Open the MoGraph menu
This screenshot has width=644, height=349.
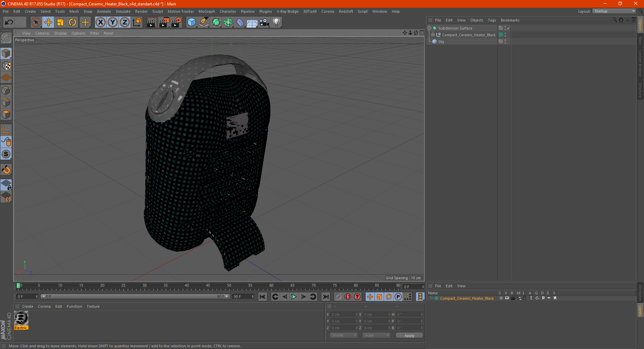pos(207,11)
